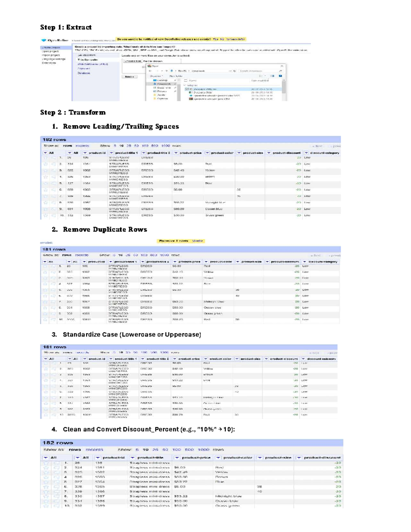The width and height of the screenshot is (411, 532).
Task: Click the search box in the Open dialog
Action: click(x=260, y=71)
